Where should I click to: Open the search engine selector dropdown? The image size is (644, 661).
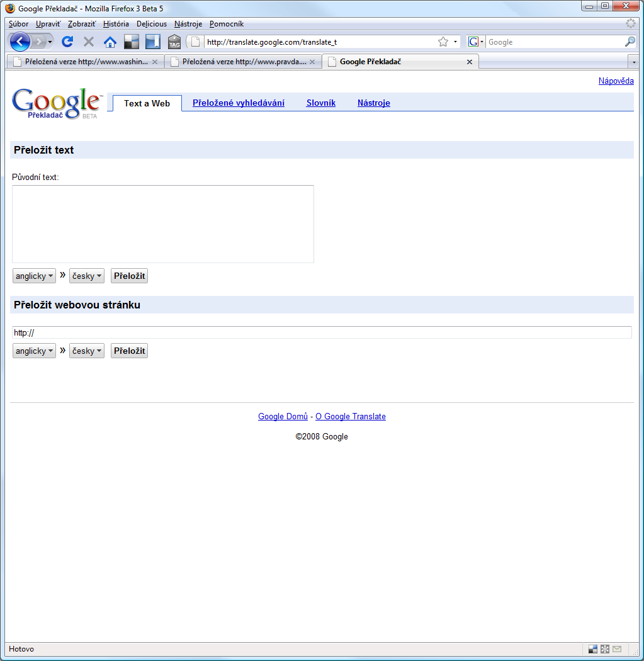pos(477,42)
